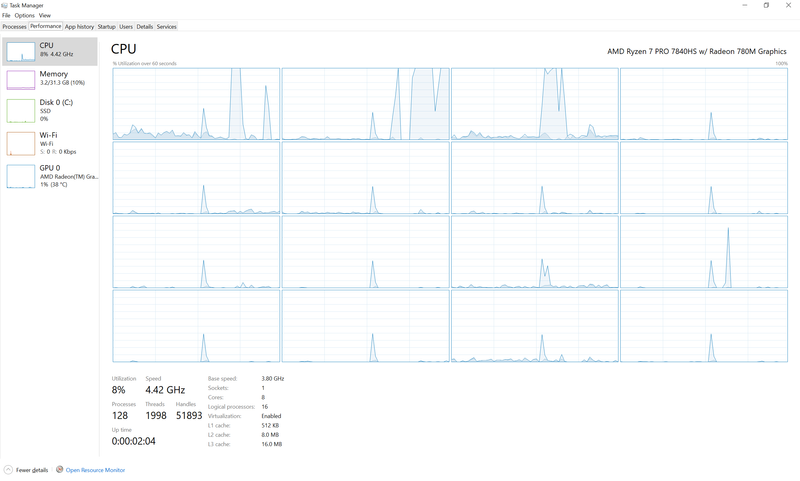Viewport: 800px width, 481px height.
Task: Open Resource Monitor link
Action: coord(95,470)
